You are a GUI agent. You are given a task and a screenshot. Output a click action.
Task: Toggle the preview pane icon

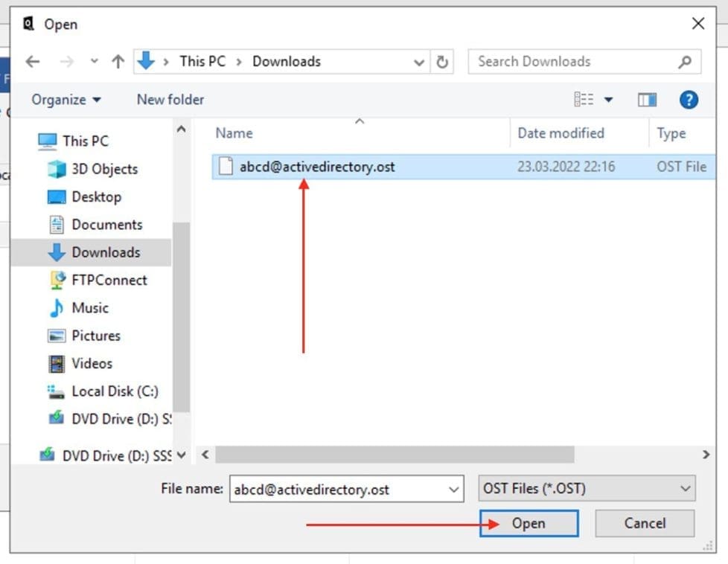pyautogui.click(x=647, y=100)
